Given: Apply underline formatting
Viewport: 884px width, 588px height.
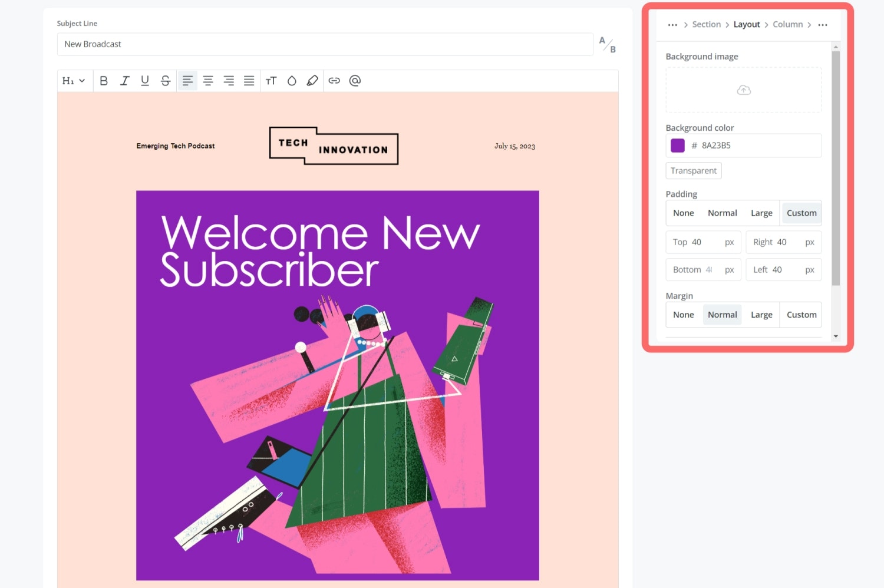Looking at the screenshot, I should tap(145, 81).
